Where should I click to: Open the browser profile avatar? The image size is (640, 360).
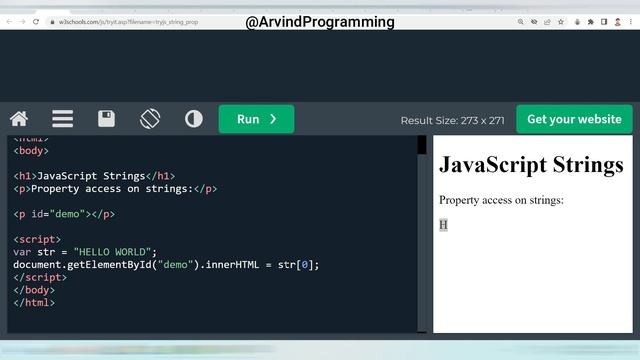point(618,22)
